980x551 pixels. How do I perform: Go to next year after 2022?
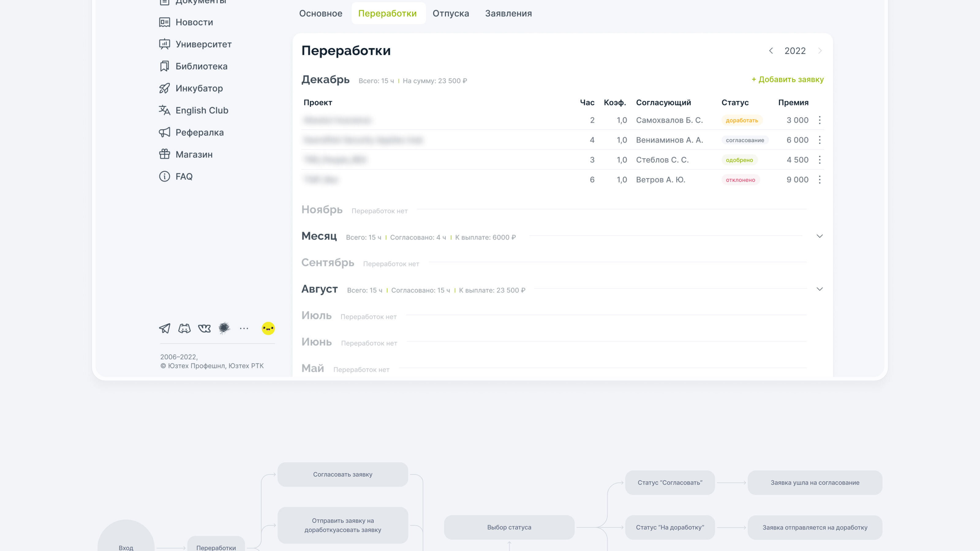(820, 51)
